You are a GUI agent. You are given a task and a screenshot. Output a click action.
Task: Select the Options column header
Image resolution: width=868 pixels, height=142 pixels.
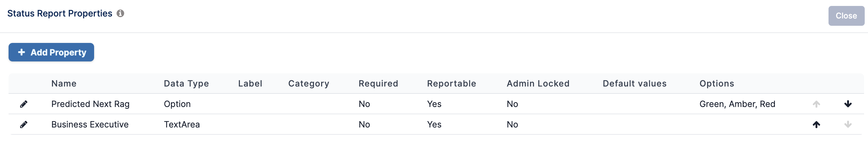(717, 84)
